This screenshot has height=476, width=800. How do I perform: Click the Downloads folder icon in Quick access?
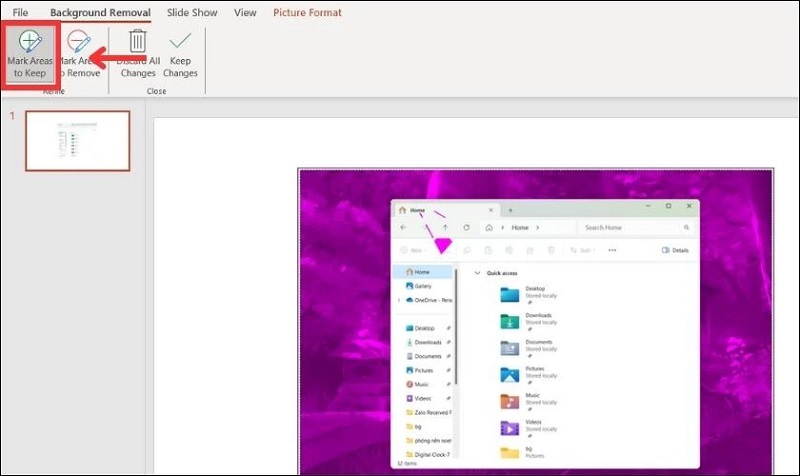point(510,320)
